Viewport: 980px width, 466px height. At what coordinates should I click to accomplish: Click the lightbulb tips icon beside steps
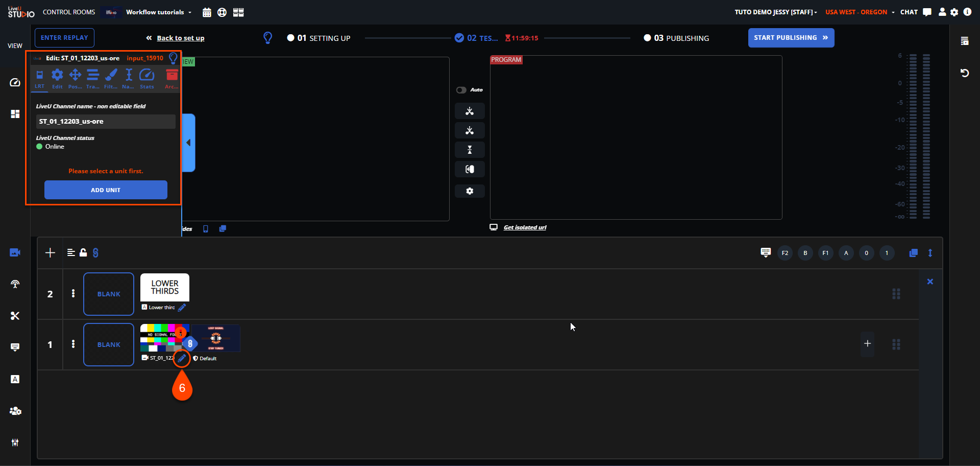coord(267,38)
